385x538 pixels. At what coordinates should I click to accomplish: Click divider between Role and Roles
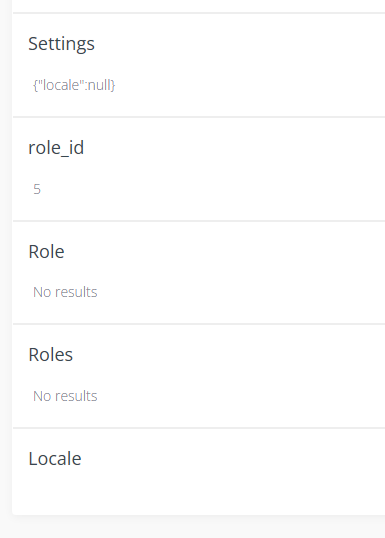click(199, 324)
